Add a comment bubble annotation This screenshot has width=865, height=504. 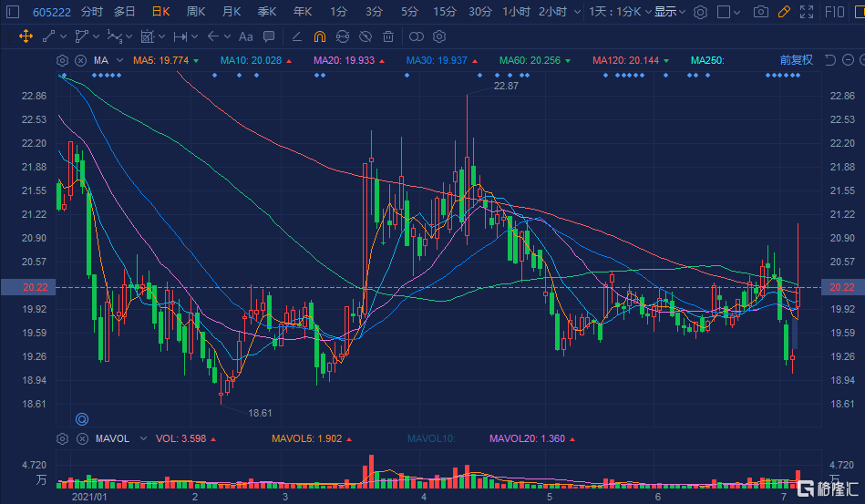(268, 36)
